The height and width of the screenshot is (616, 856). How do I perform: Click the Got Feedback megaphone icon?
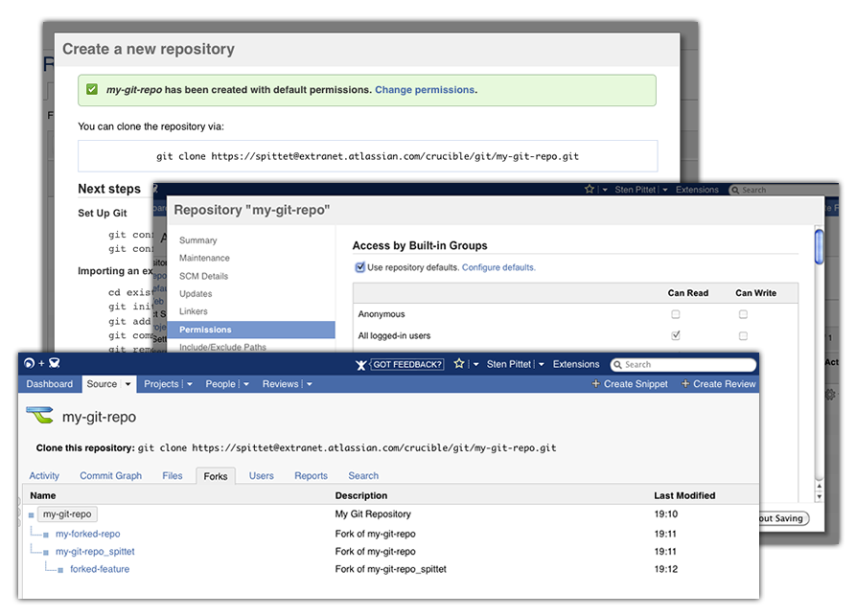361,364
